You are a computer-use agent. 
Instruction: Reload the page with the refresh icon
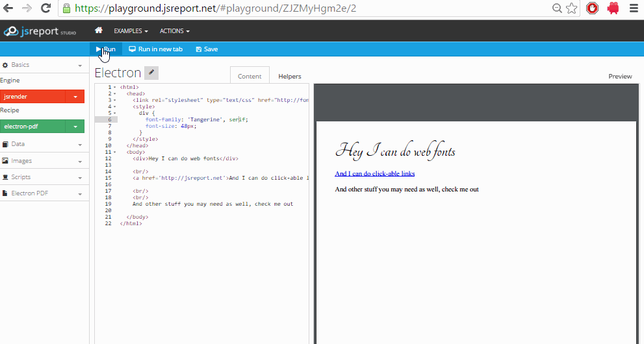tap(46, 8)
